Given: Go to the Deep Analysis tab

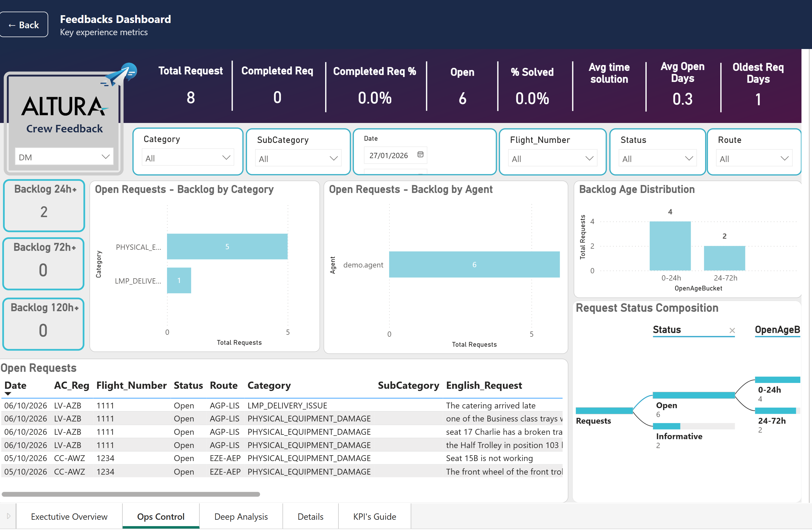Looking at the screenshot, I should (x=241, y=516).
